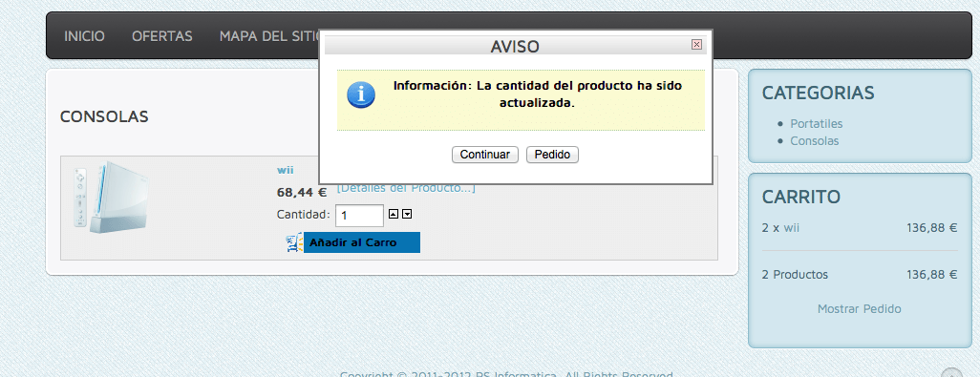980x377 pixels.
Task: Click the Pedido button in the dialog
Action: 552,155
